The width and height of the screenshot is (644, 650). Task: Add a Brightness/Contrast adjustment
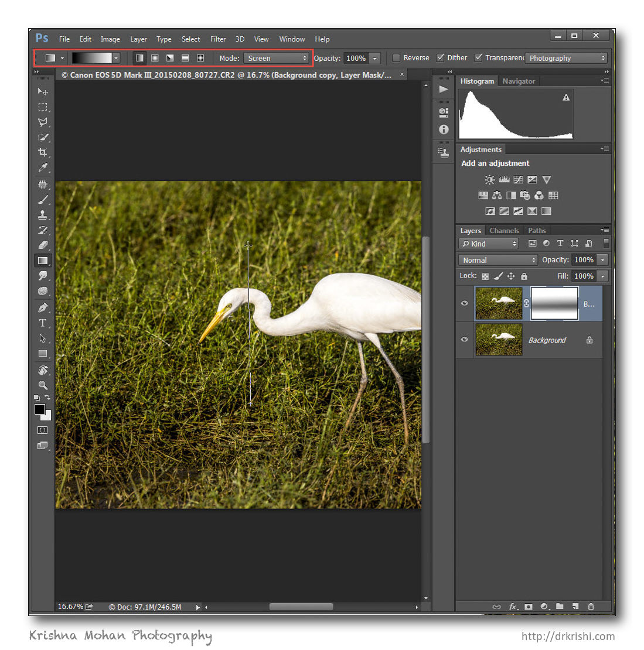[489, 180]
